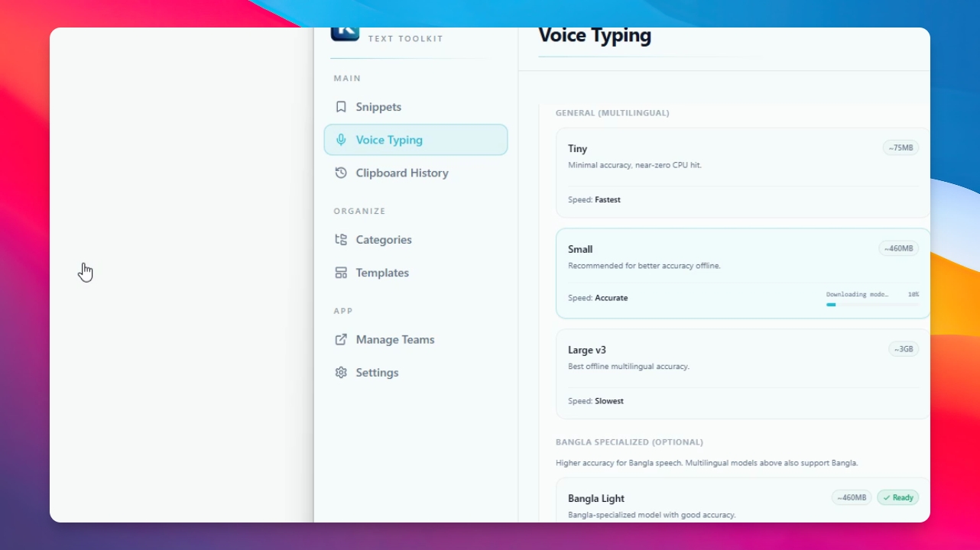Select the Bangla Light model card
Viewport: 980px width, 550px height.
point(743,500)
